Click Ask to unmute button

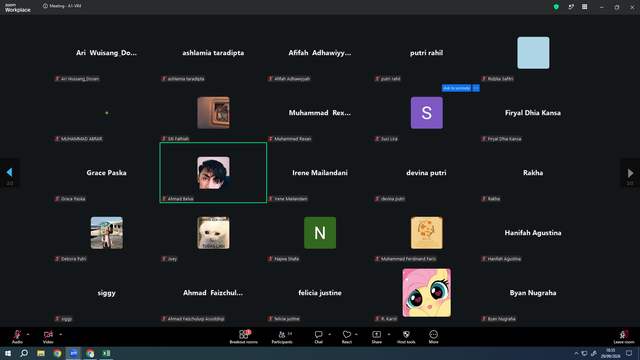click(456, 88)
